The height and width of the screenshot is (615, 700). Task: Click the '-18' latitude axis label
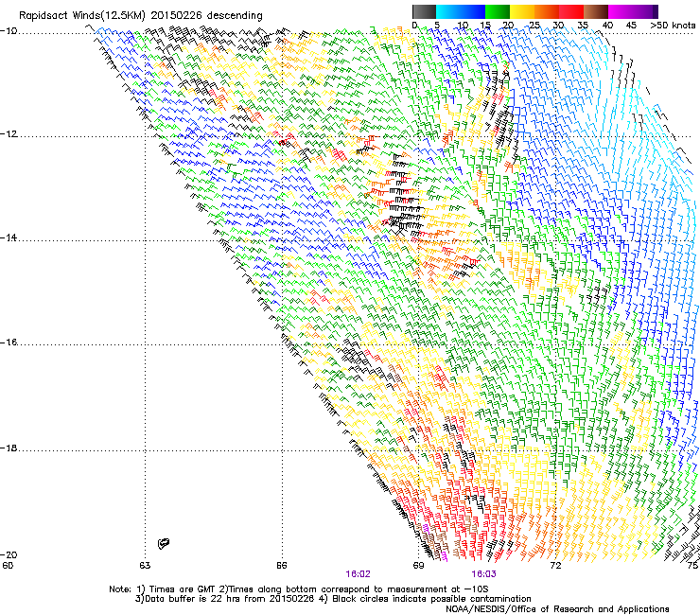[9, 448]
